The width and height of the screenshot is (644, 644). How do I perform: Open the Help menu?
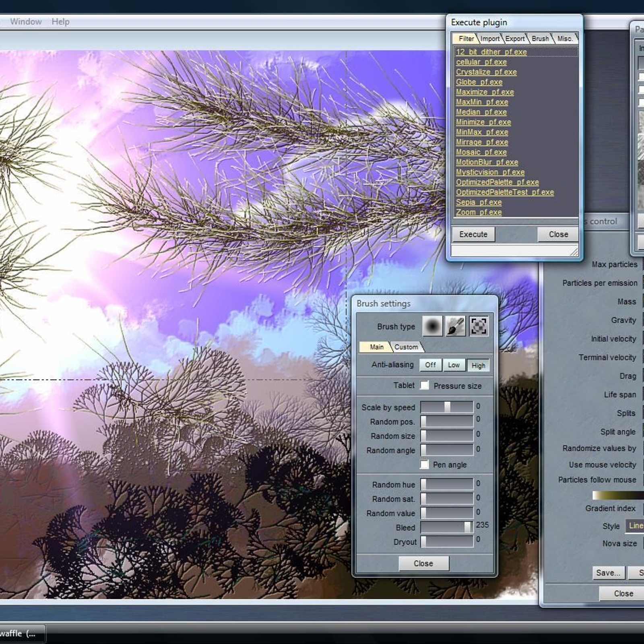(x=60, y=22)
